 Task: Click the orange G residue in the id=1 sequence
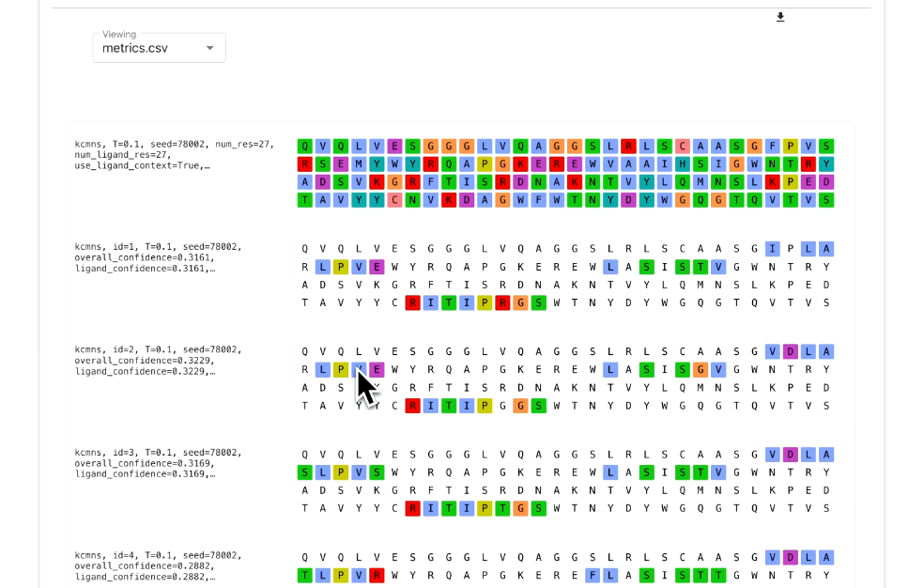tap(520, 302)
